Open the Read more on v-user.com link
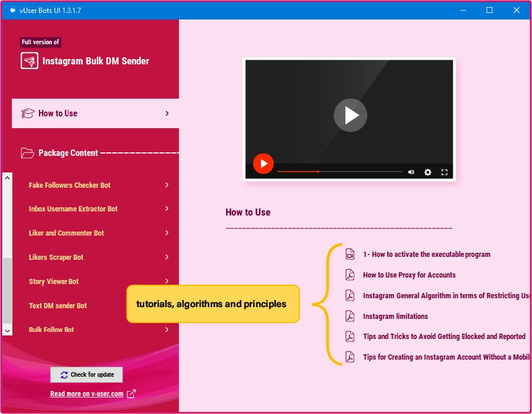 pos(87,394)
